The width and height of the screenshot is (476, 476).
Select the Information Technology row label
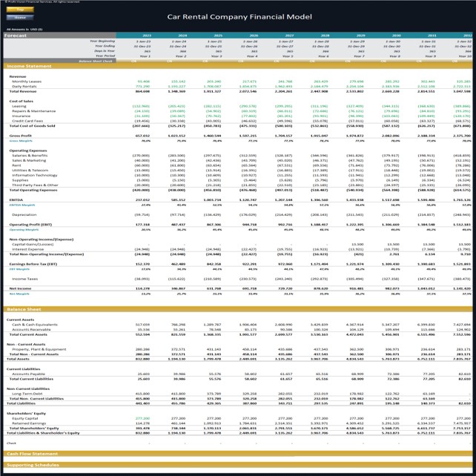35,175
